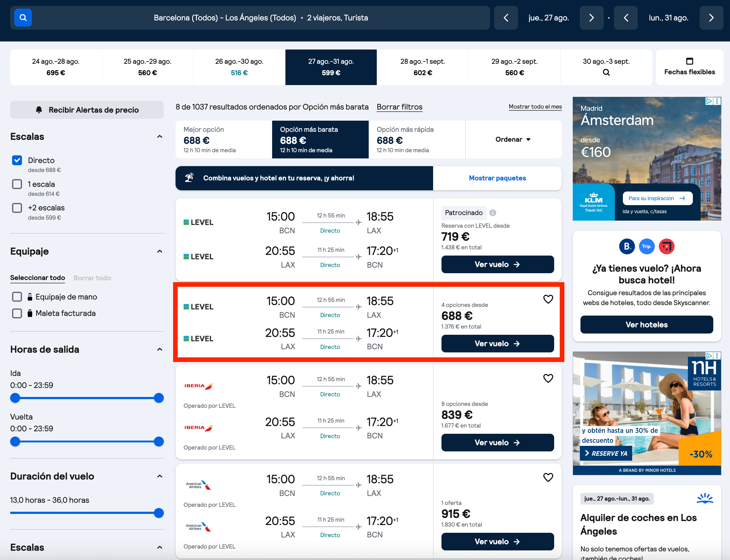Switch to Opción más rápida tab
Image resolution: width=730 pixels, height=560 pixels.
[417, 139]
